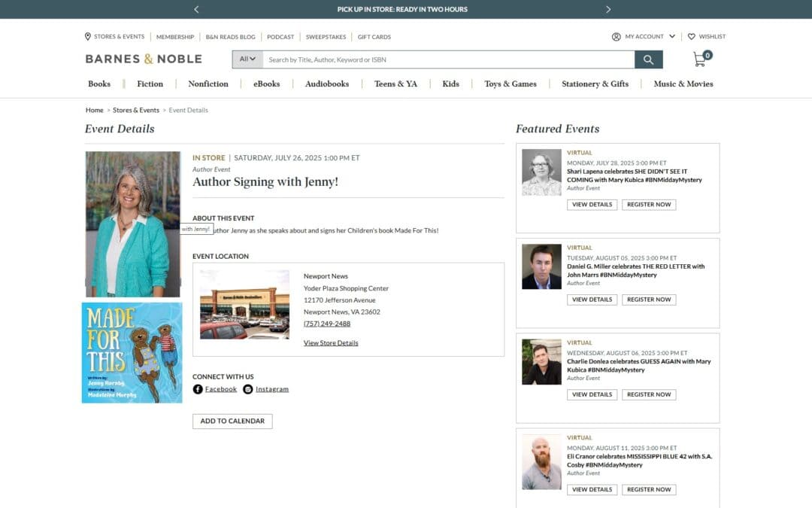The height and width of the screenshot is (508, 812).
Task: Open the Podcast link
Action: click(280, 37)
